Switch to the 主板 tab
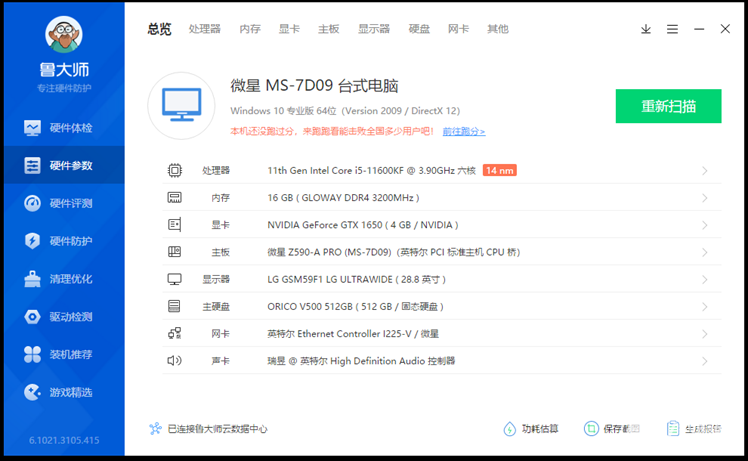Screen dimensions: 748x461 [x=329, y=29]
